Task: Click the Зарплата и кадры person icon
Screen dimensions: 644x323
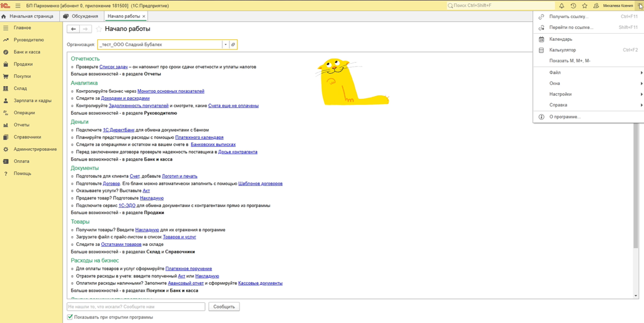Action: point(6,100)
